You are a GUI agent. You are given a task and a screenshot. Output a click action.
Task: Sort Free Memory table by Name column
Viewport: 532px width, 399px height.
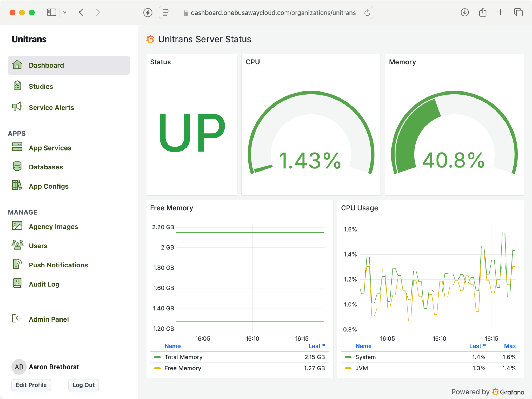point(172,346)
